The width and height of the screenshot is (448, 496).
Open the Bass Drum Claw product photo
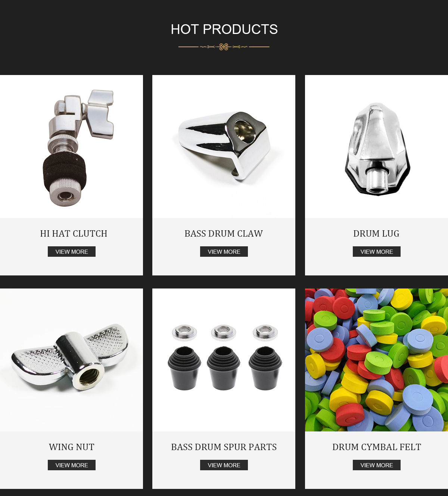224,147
